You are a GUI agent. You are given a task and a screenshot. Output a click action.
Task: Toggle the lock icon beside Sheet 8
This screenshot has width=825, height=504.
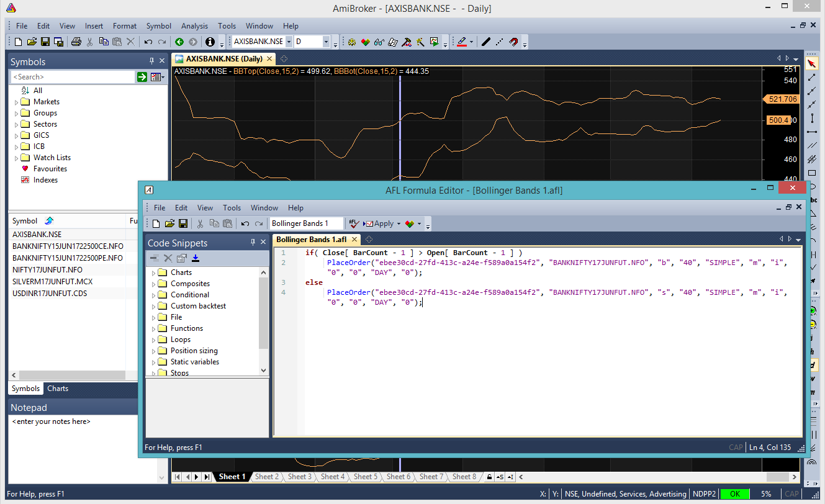pos(490,477)
